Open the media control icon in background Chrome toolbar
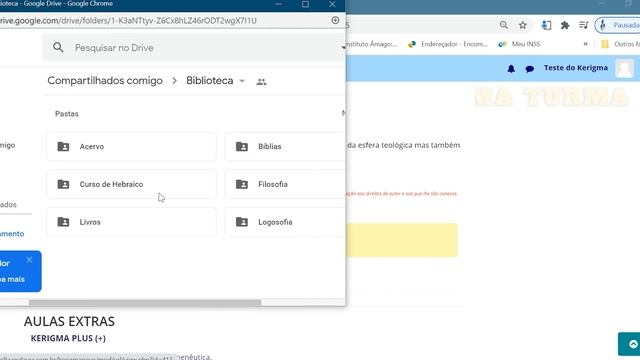 point(584,25)
